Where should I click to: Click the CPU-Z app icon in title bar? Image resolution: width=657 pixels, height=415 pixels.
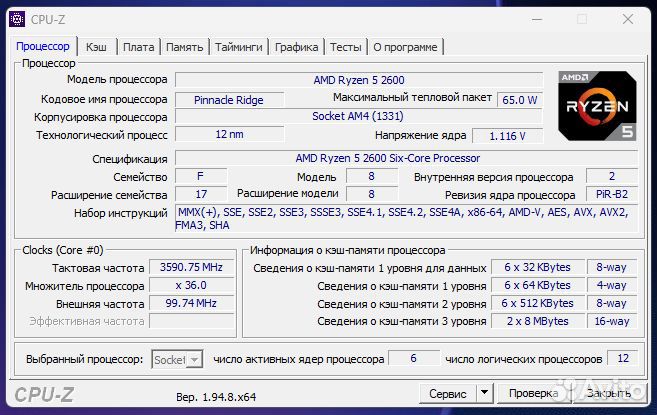[x=17, y=19]
